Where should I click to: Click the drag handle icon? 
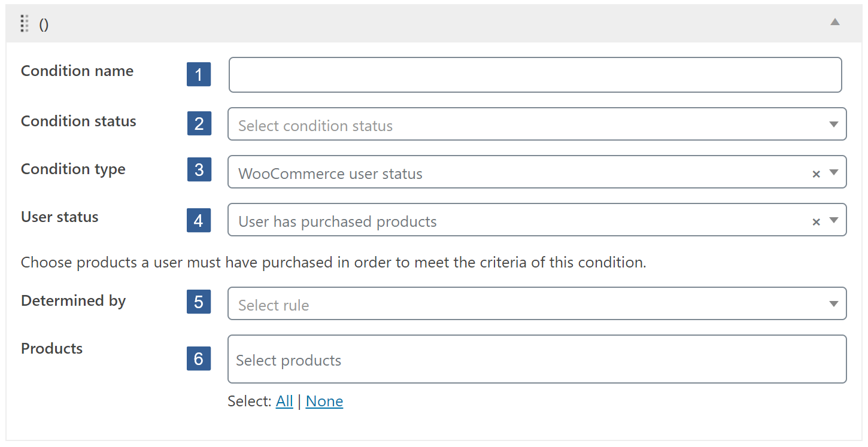coord(25,24)
